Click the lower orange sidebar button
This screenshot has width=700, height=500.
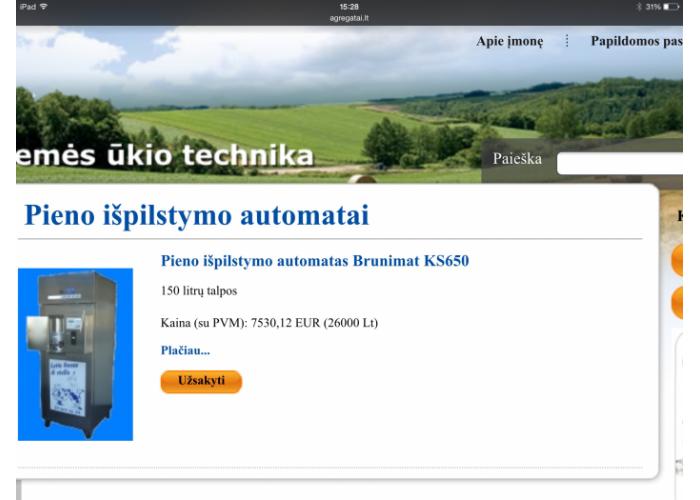pyautogui.click(x=677, y=303)
